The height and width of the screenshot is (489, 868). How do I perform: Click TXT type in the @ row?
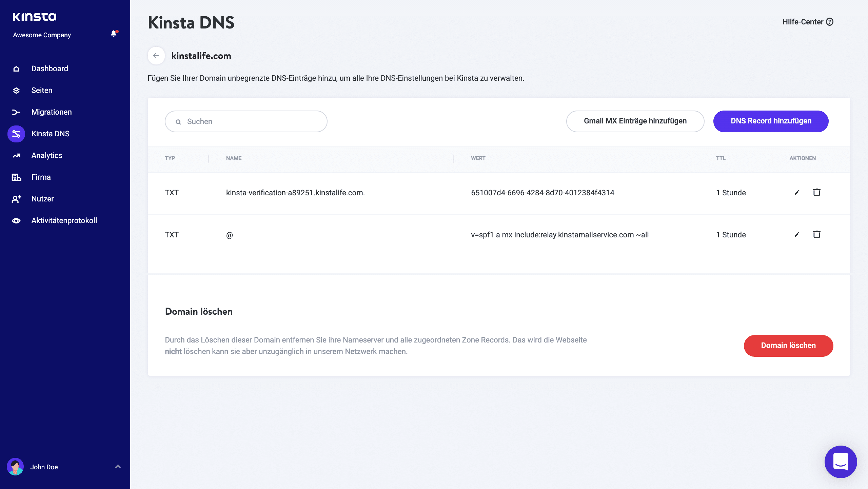click(x=172, y=235)
